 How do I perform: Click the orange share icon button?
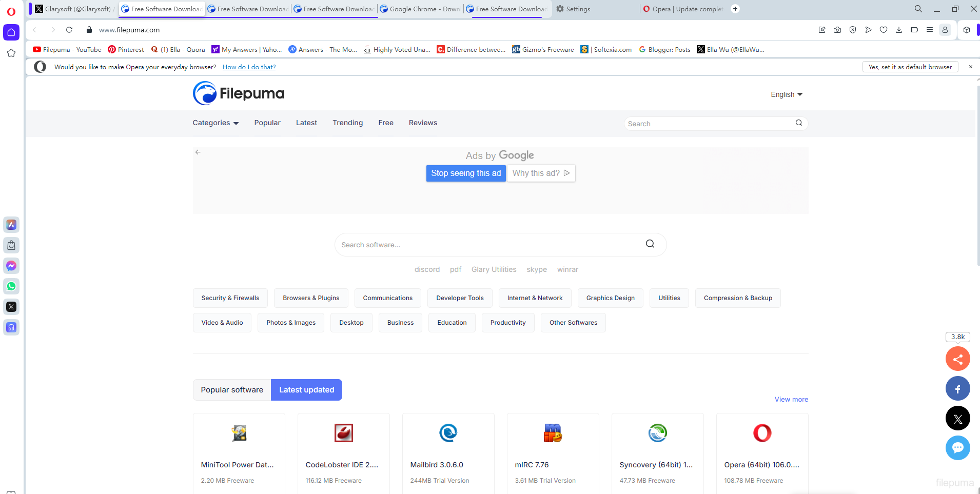point(957,359)
